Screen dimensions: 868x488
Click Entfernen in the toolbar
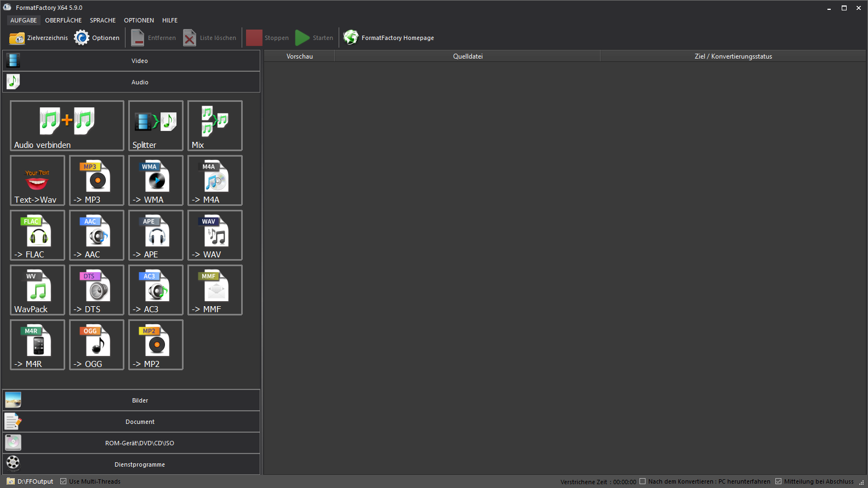[153, 38]
